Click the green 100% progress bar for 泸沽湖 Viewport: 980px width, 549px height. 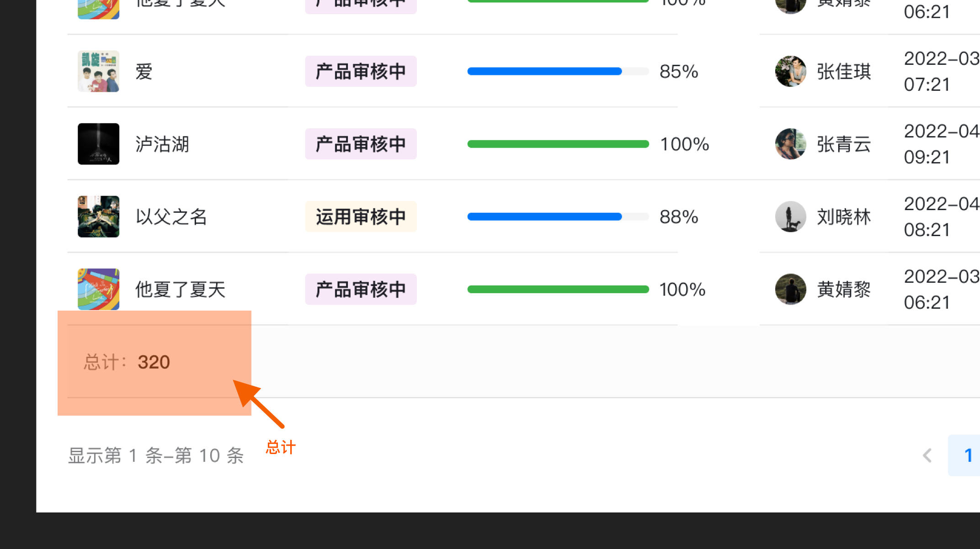[x=558, y=144]
